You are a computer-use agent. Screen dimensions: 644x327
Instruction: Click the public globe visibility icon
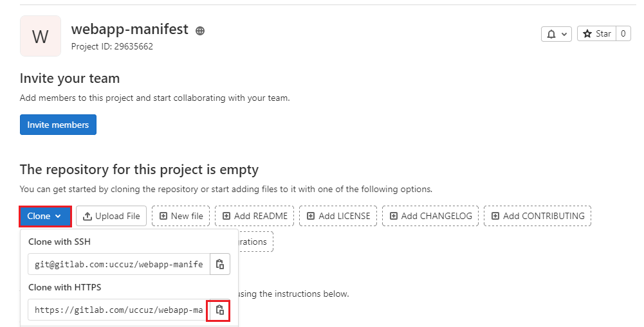tap(200, 31)
